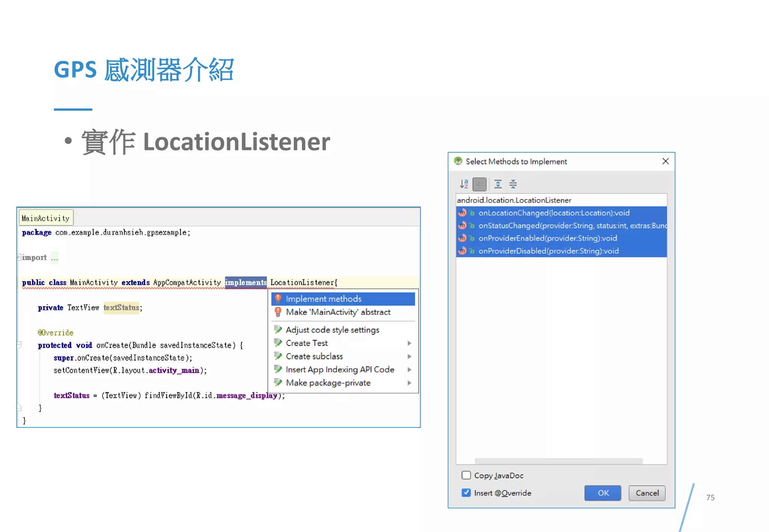Close the Select Methods to Implement dialog
The width and height of the screenshot is (769, 532).
coord(665,161)
